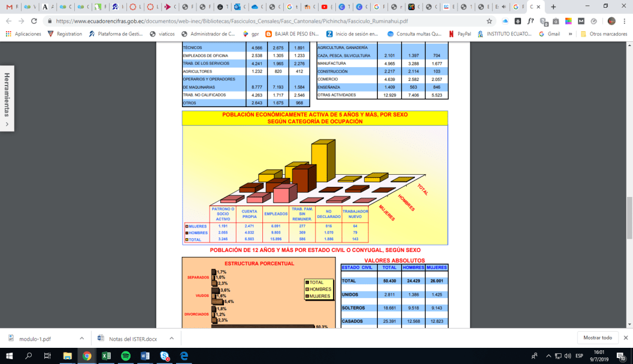Open the Windows notification center

pyautogui.click(x=622, y=356)
